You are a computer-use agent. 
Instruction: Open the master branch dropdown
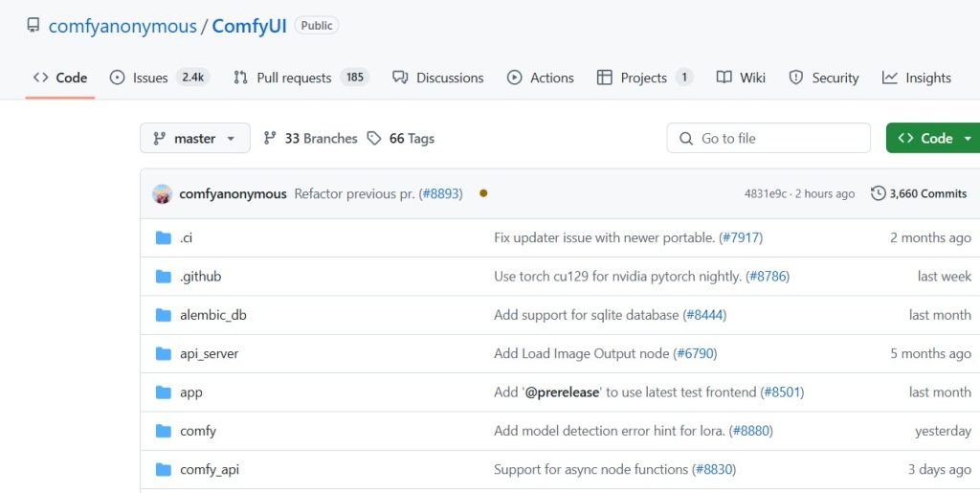195,138
